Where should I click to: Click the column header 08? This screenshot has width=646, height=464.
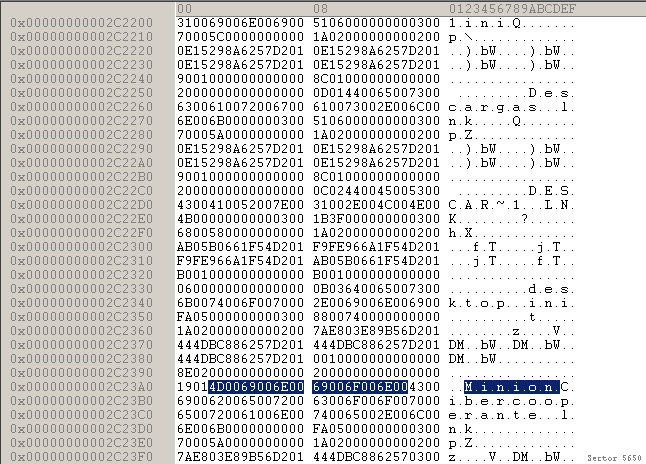click(320, 8)
